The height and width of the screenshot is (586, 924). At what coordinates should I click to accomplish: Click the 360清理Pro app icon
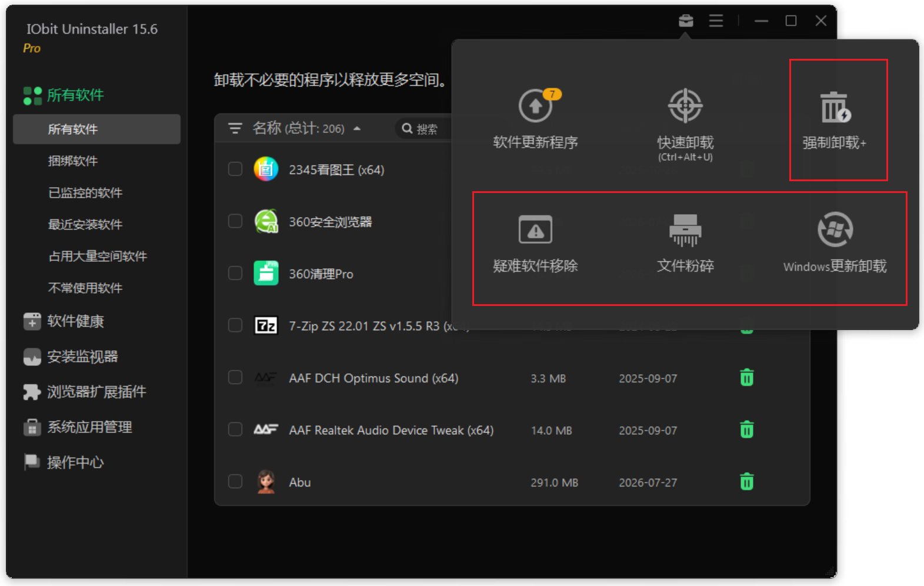click(x=266, y=274)
